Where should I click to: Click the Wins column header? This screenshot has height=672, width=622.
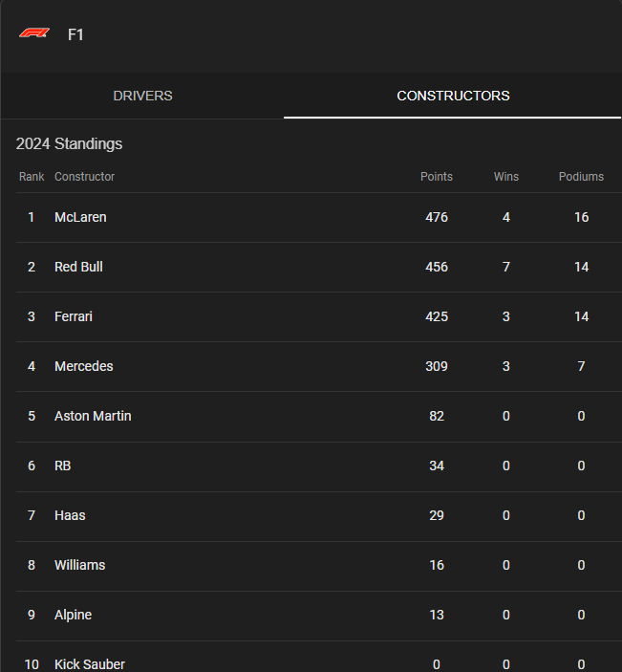click(x=505, y=177)
